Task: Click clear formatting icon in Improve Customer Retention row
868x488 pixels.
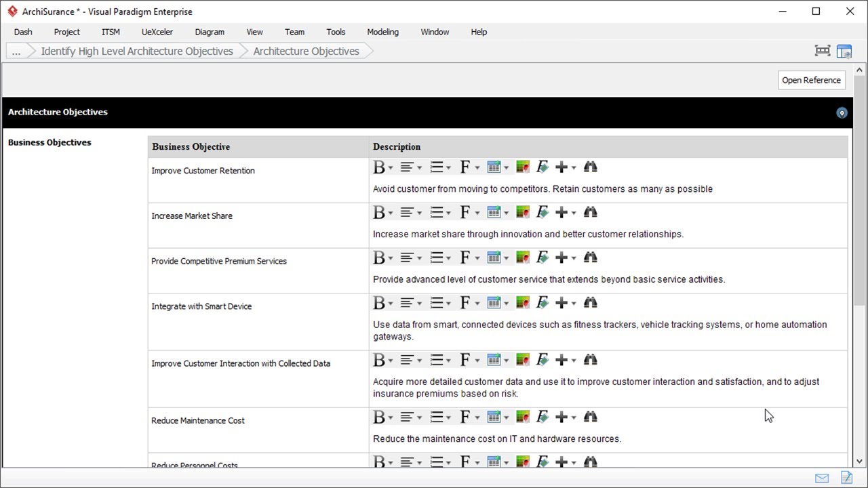Action: (x=542, y=167)
